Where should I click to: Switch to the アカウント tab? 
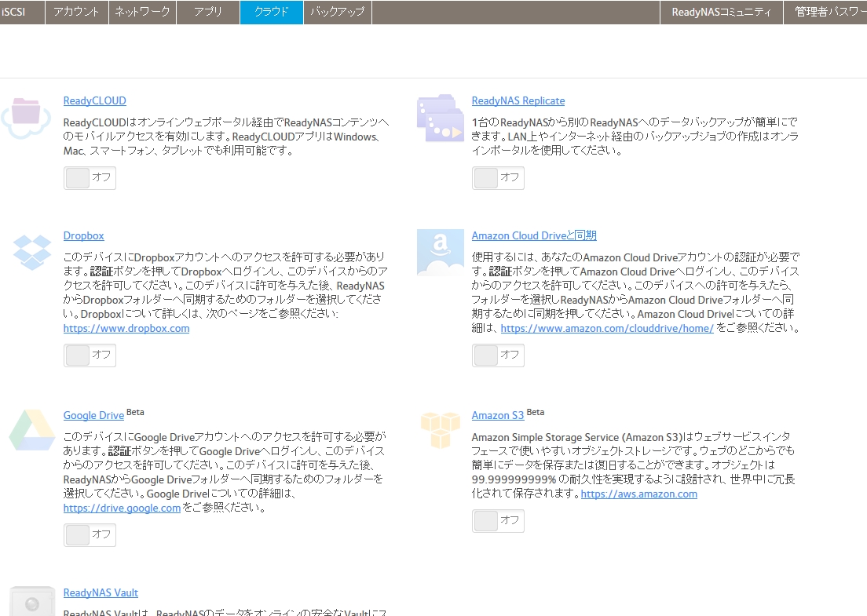click(x=76, y=12)
